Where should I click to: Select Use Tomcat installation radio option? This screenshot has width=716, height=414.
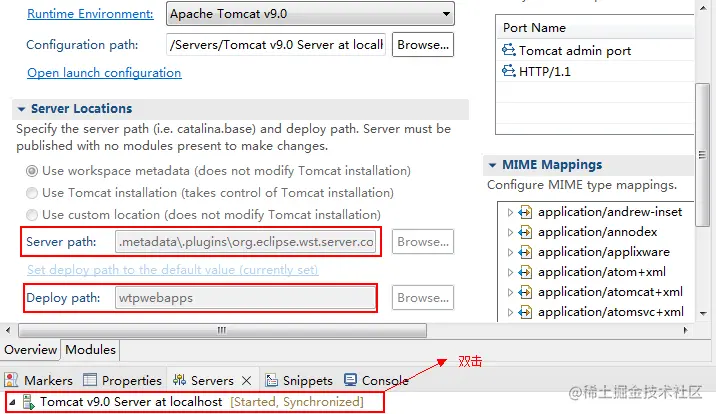32,193
